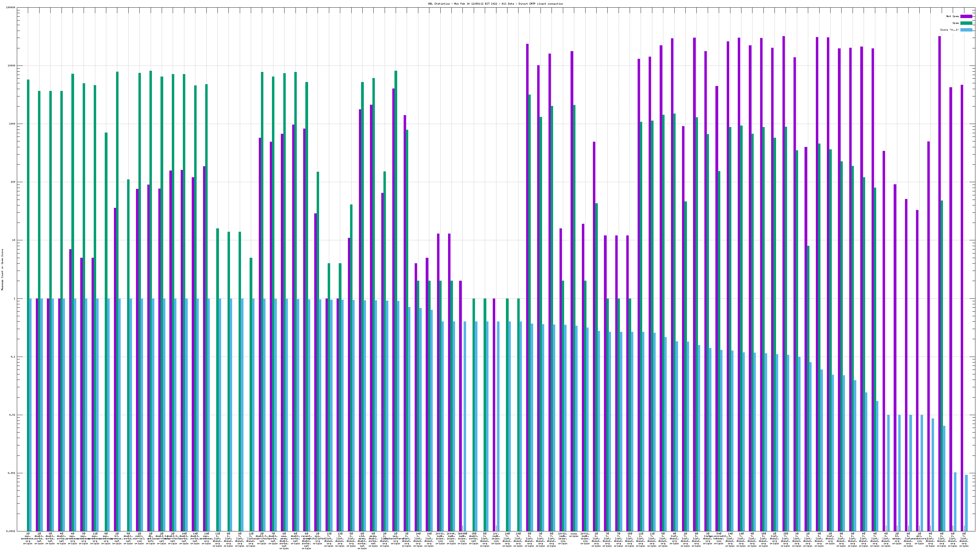
Task: Click the sa-accredit.habeas.com x-axis label
Action: [719, 538]
